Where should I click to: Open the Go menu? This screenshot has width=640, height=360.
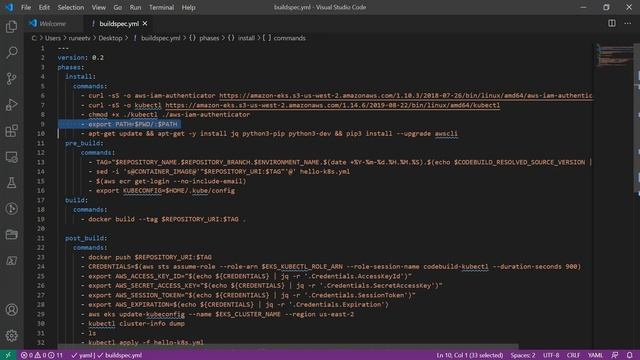(118, 7)
